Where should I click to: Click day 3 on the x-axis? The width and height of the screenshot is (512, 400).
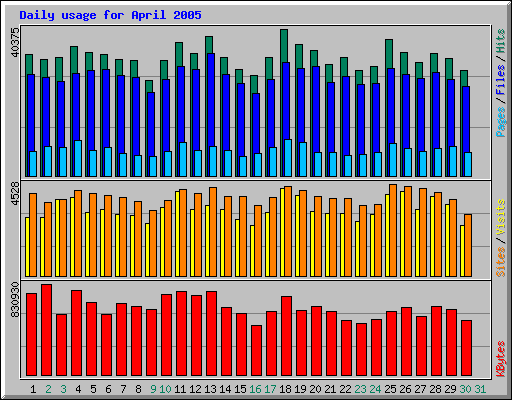pos(63,389)
